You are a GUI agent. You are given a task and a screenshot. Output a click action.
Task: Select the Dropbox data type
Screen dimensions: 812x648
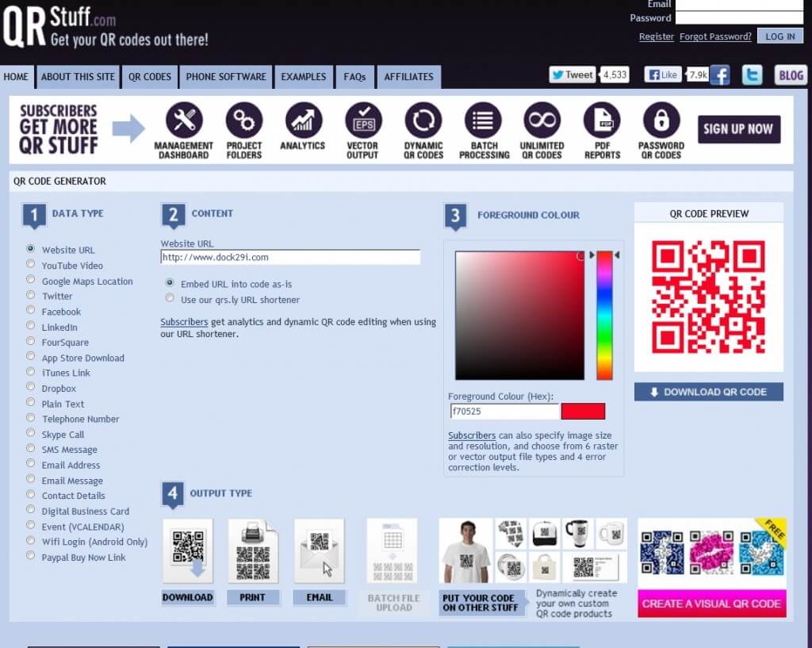click(x=31, y=387)
